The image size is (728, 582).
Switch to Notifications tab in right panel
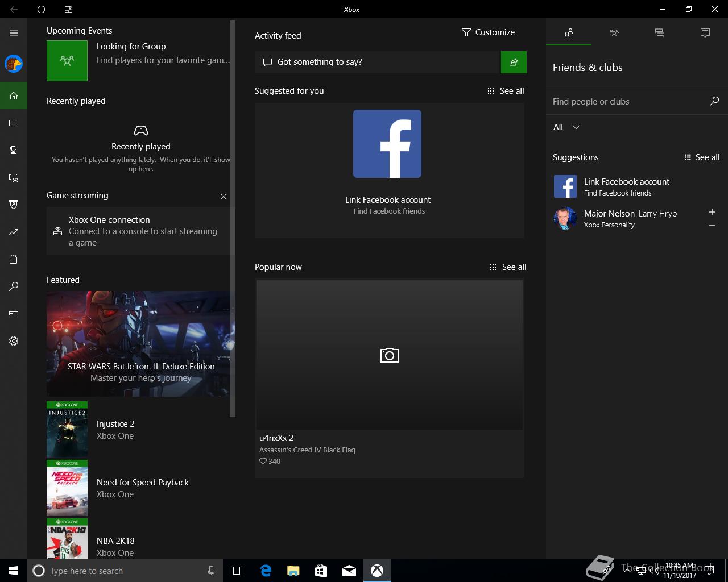[x=705, y=33]
